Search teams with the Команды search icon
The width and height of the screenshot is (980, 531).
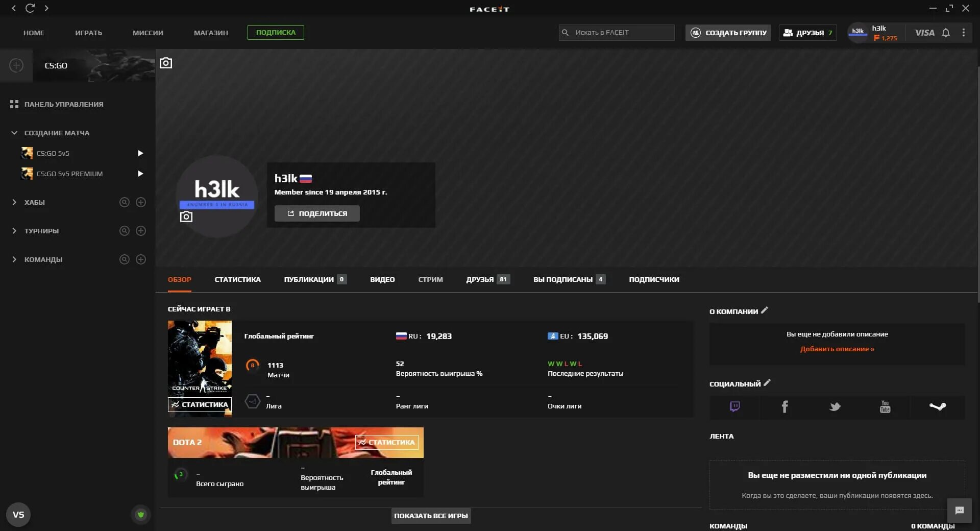125,259
